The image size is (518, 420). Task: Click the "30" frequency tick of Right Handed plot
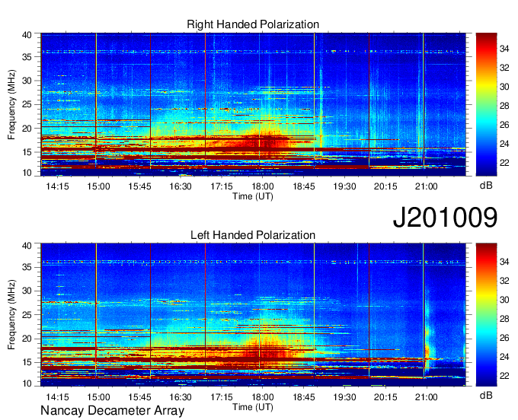(x=27, y=81)
